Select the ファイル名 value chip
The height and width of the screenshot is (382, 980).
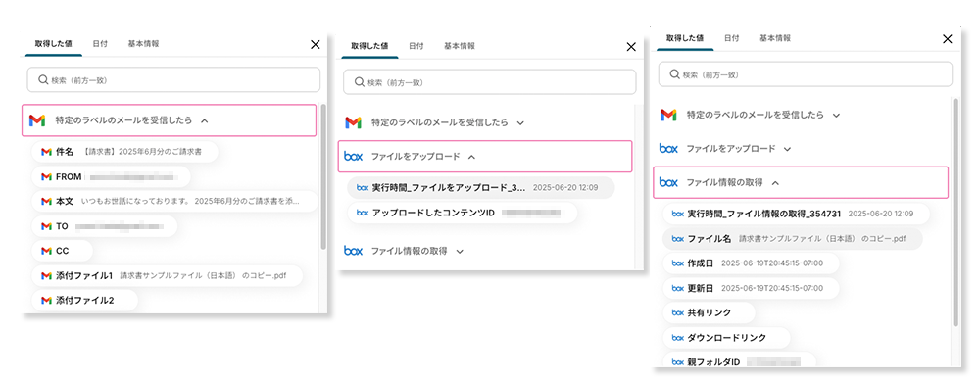(x=793, y=238)
